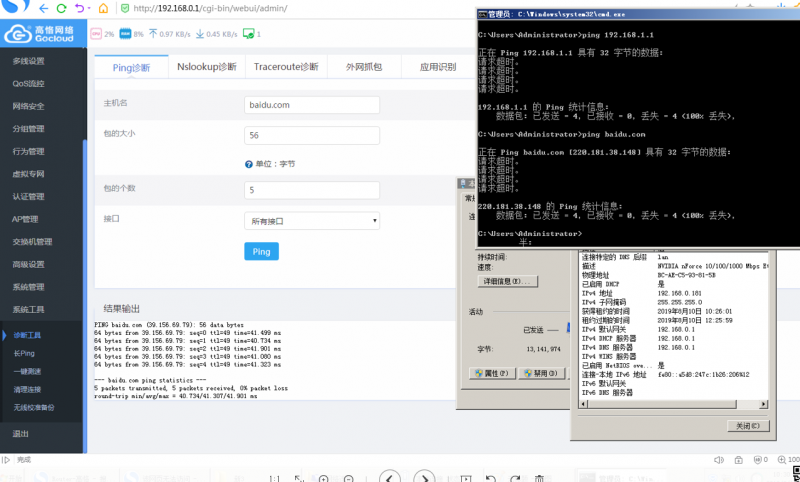Click the previous image arrow in viewer toolbar
The height and width of the screenshot is (482, 800).
(390, 477)
